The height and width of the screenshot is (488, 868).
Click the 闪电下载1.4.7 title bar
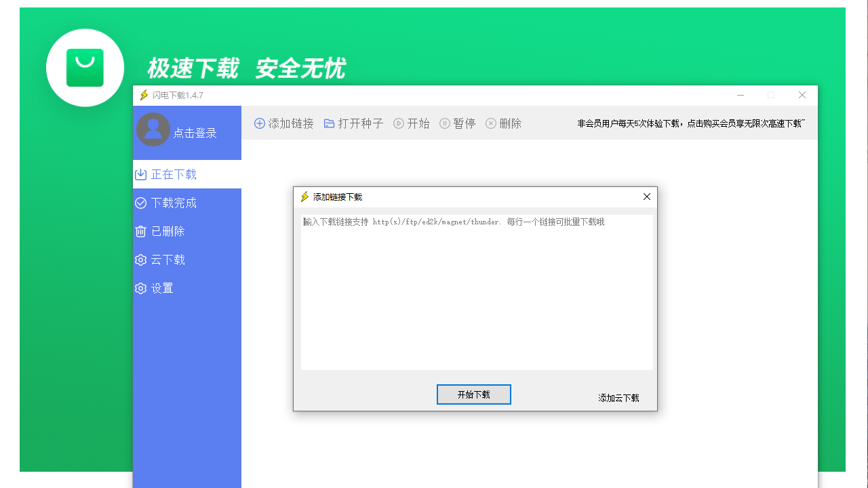pos(178,95)
